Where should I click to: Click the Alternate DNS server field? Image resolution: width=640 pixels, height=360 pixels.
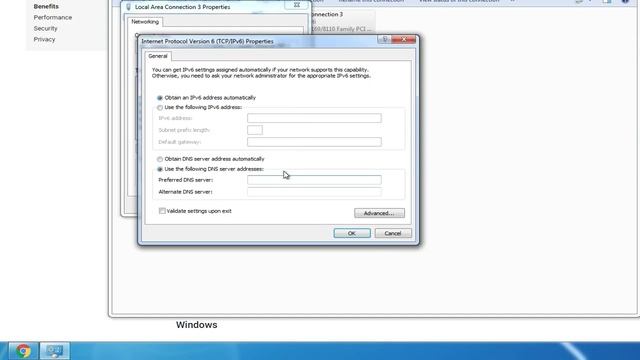point(314,192)
